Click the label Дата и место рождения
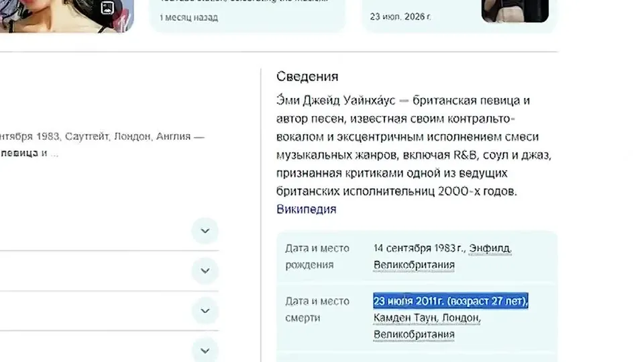The image size is (644, 362). pyautogui.click(x=317, y=257)
